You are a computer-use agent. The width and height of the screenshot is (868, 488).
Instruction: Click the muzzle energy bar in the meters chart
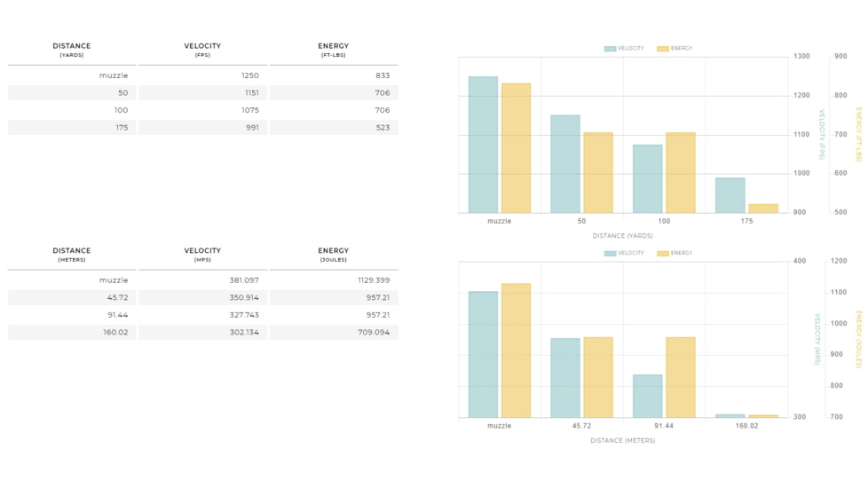tap(516, 350)
